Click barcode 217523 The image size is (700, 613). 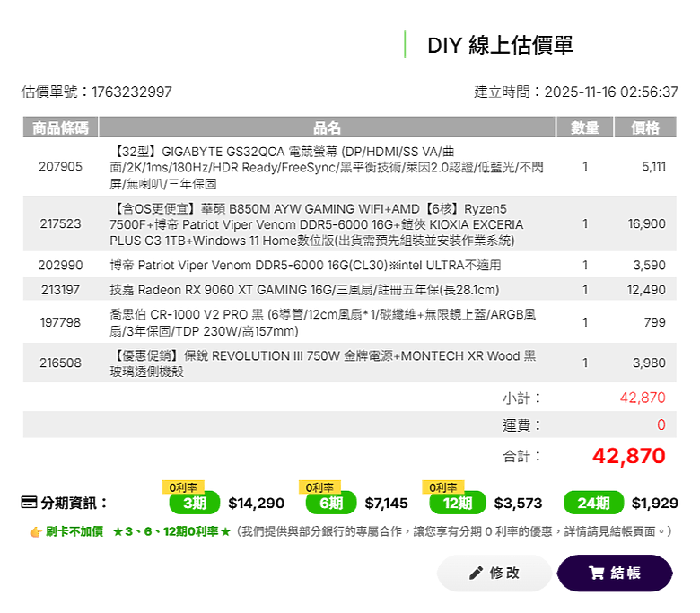tap(61, 223)
